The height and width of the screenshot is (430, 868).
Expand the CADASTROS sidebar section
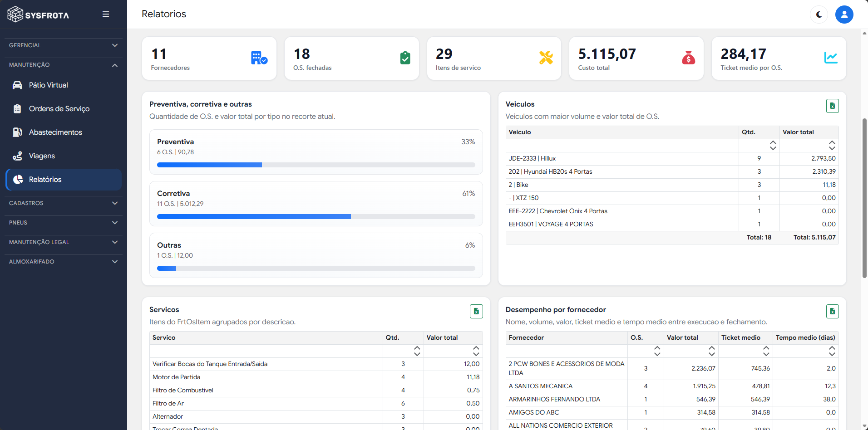[x=64, y=203]
